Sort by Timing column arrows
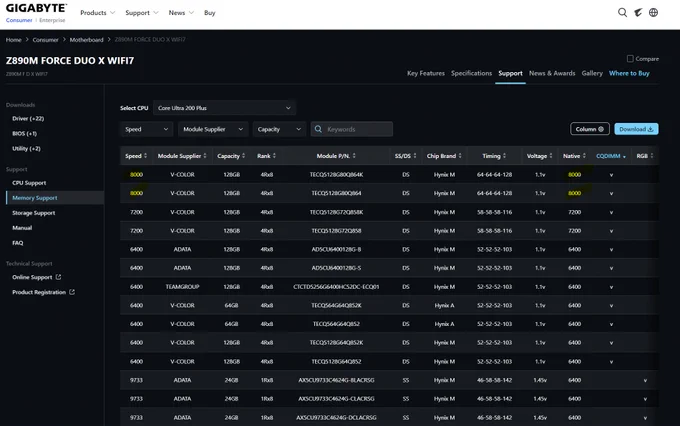The image size is (680, 426). pos(504,156)
